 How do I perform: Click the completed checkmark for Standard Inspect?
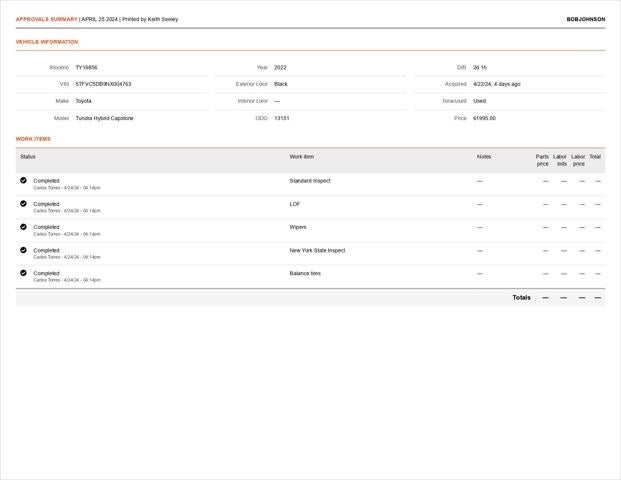coord(23,180)
